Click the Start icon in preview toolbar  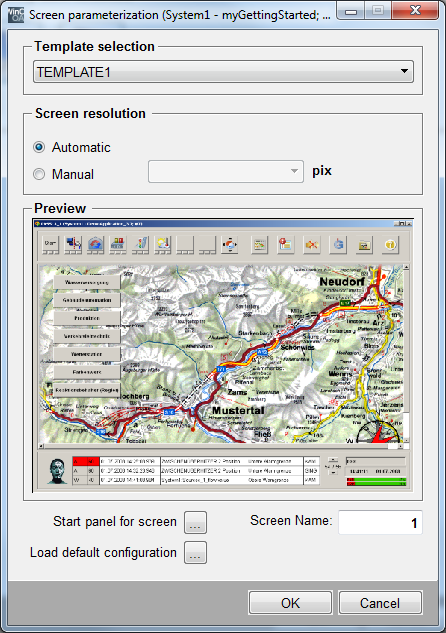(x=50, y=245)
